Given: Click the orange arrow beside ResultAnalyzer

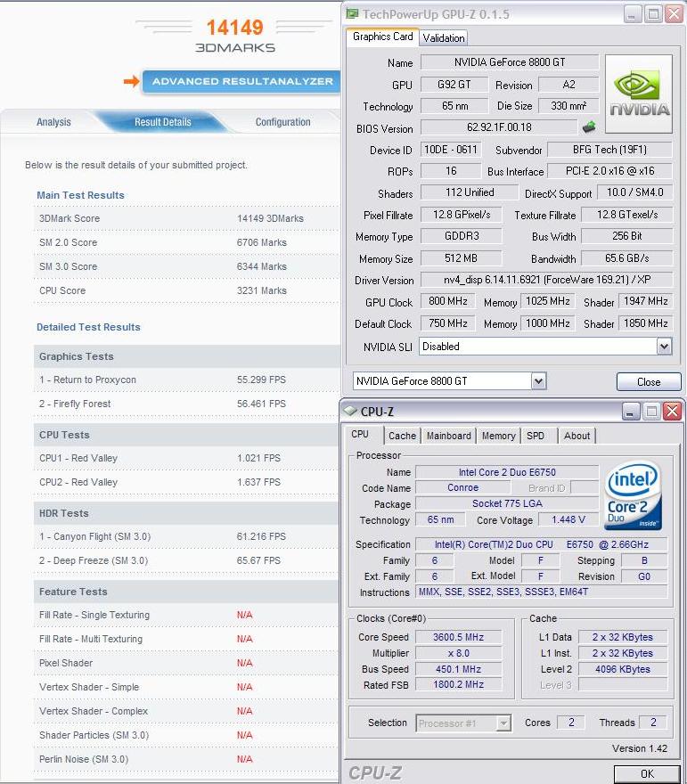Looking at the screenshot, I should point(132,81).
